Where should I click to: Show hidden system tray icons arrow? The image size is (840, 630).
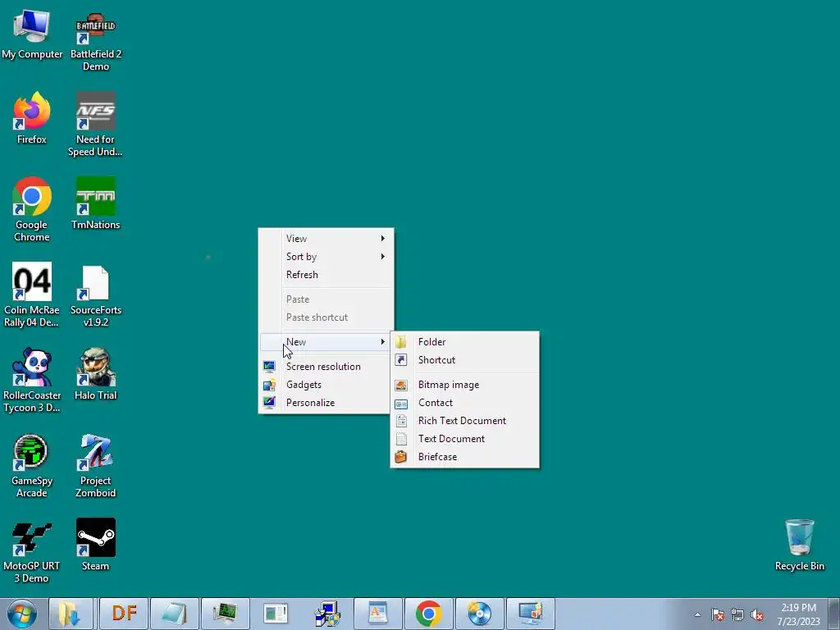[x=697, y=614]
